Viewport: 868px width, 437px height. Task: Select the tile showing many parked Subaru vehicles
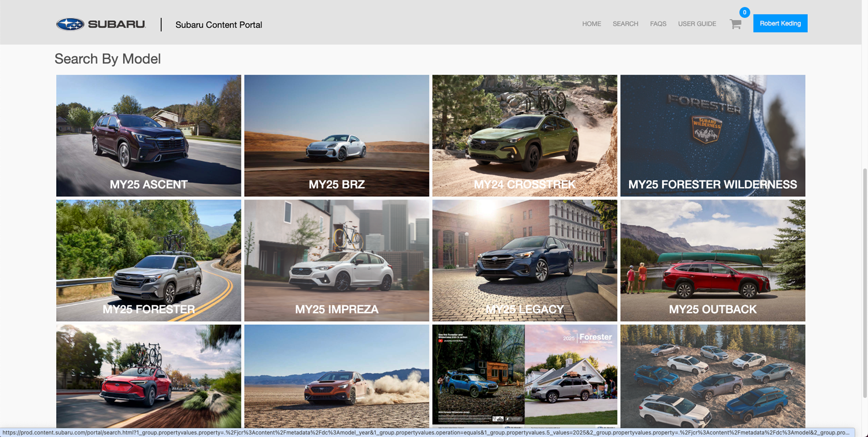pyautogui.click(x=713, y=376)
